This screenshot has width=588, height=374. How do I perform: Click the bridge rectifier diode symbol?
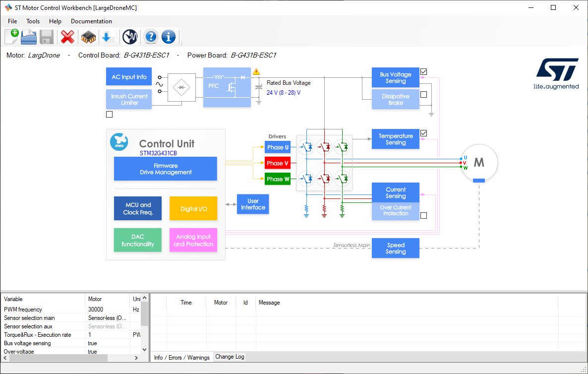(x=181, y=87)
